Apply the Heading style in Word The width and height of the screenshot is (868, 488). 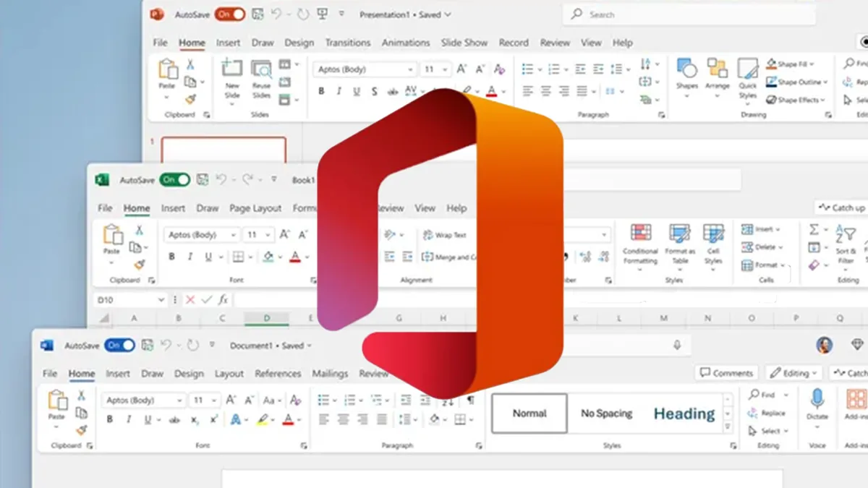click(684, 414)
